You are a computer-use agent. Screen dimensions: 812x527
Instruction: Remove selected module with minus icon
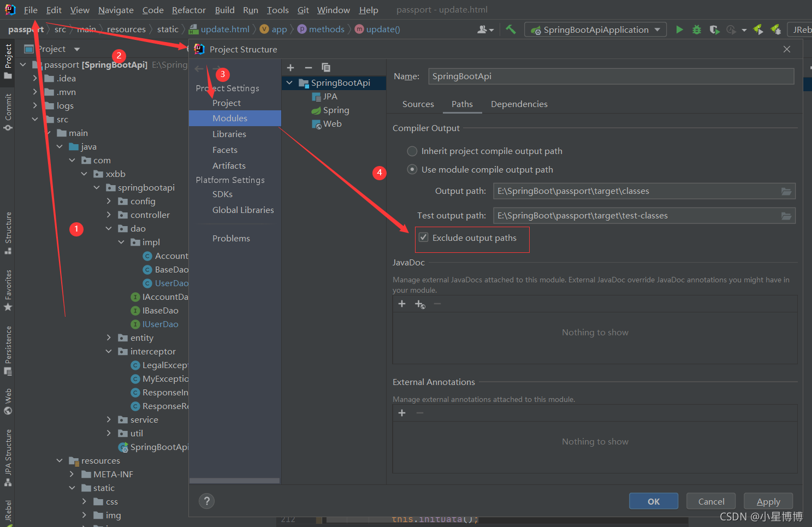pos(309,68)
